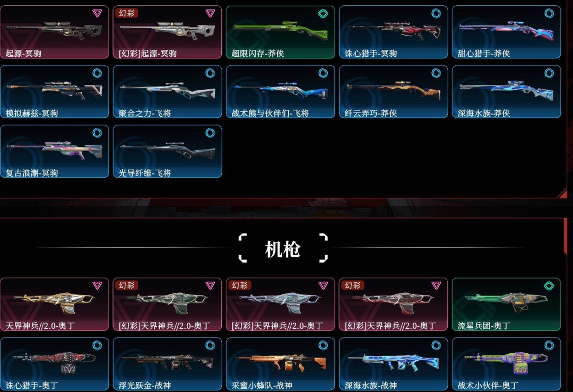Click the 机枪 section header
573x392 pixels.
(283, 249)
